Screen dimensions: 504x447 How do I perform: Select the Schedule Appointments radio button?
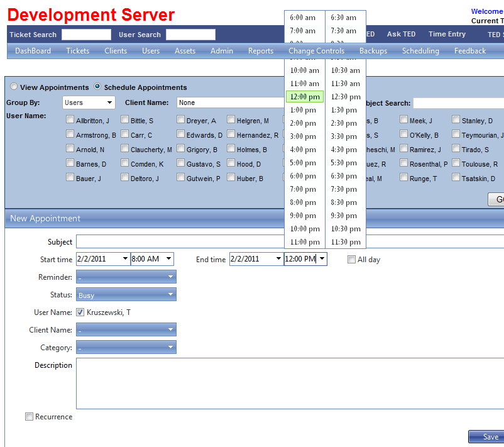point(97,87)
